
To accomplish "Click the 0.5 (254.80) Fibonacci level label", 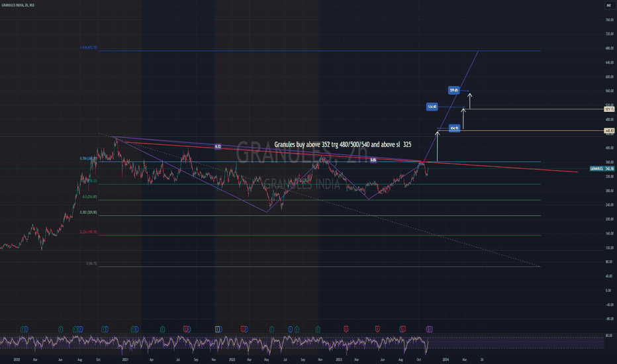I will pyautogui.click(x=90, y=197).
